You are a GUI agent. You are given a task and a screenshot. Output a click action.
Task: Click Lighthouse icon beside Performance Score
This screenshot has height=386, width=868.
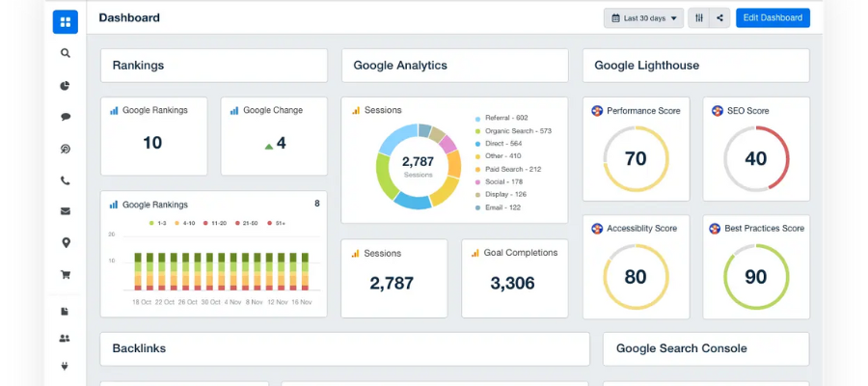[x=597, y=111]
